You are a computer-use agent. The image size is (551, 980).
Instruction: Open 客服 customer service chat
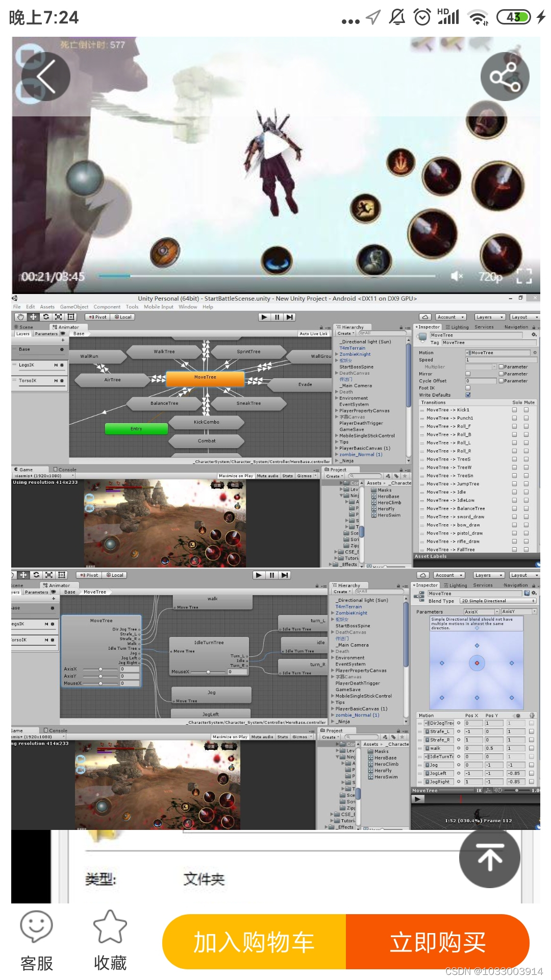click(x=36, y=941)
